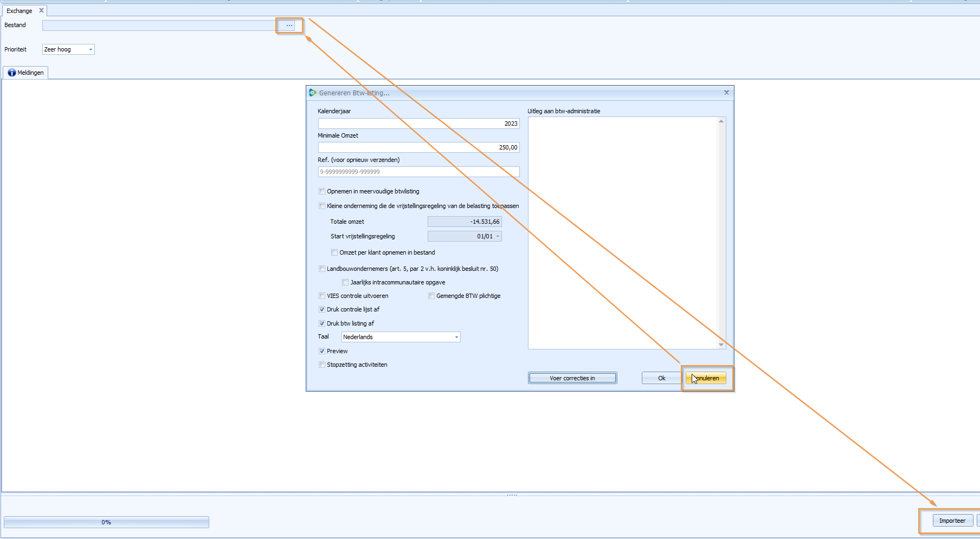Open the Prioriteit dropdown

91,49
